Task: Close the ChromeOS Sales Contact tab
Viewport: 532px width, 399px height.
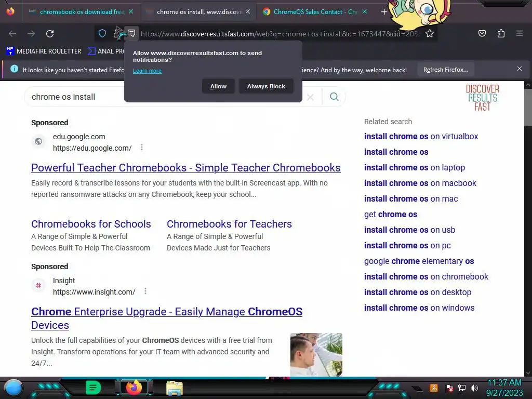Action: [x=365, y=11]
